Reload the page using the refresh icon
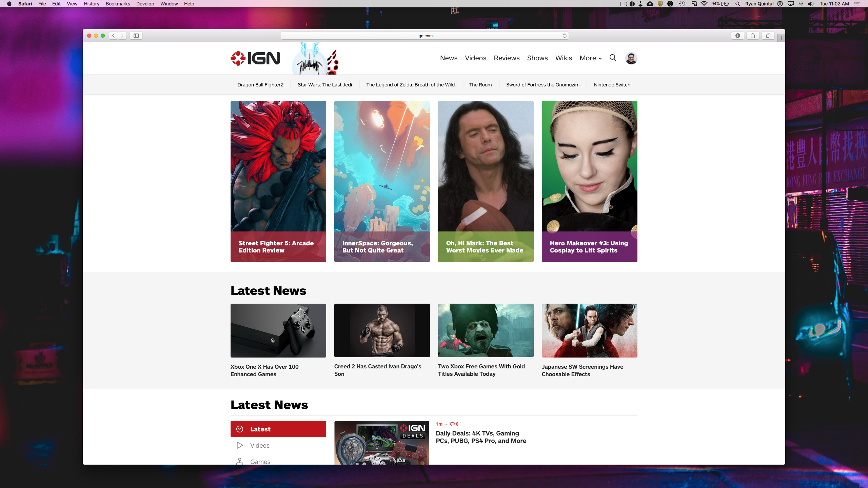868x488 pixels. [564, 35]
